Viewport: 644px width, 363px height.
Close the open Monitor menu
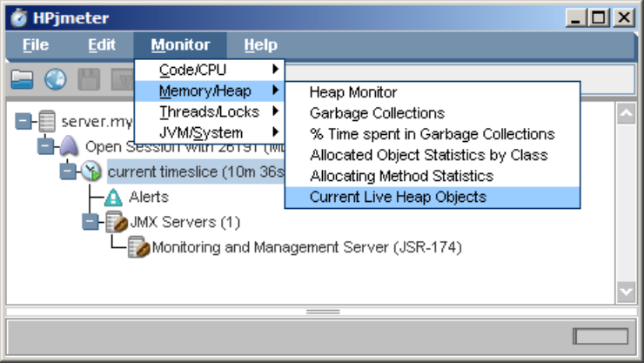point(180,44)
